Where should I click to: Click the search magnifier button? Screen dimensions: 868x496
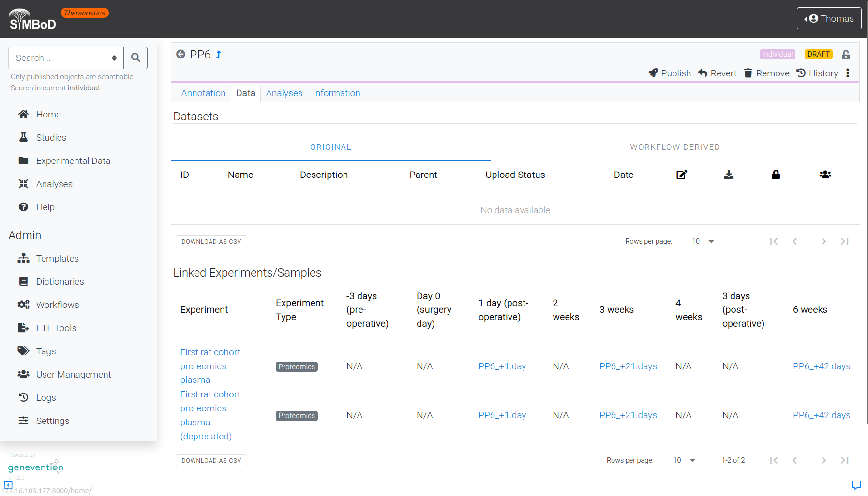(x=135, y=58)
